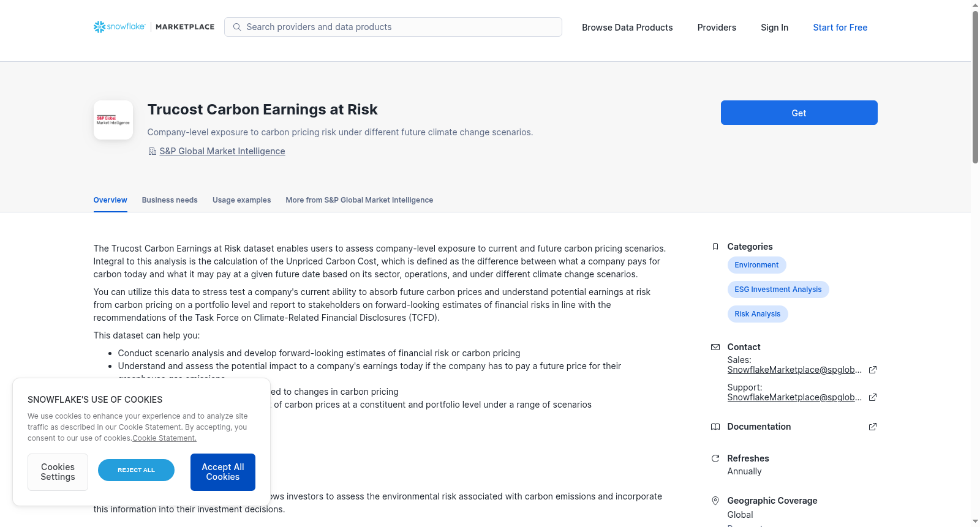Switch to the Overview tab

[x=110, y=200]
